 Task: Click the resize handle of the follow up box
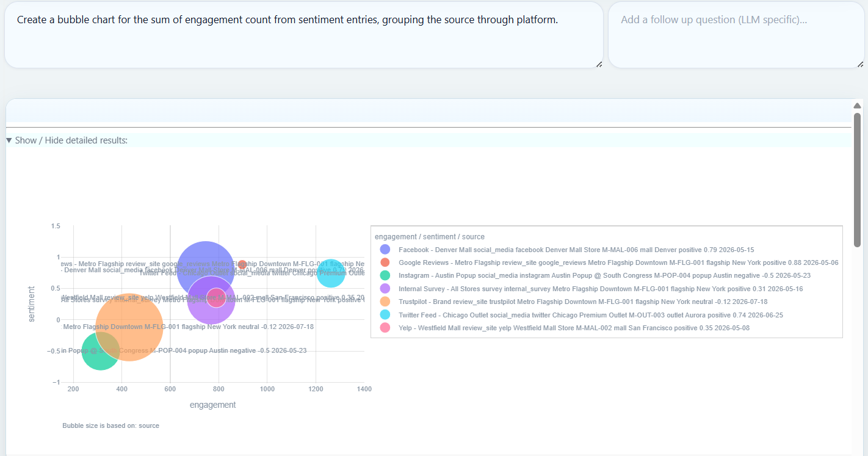pyautogui.click(x=860, y=63)
